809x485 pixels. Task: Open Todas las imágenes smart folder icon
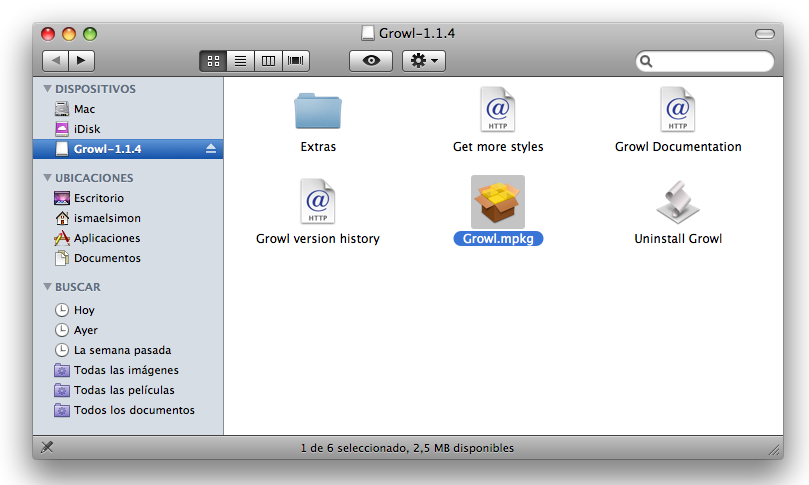click(62, 370)
